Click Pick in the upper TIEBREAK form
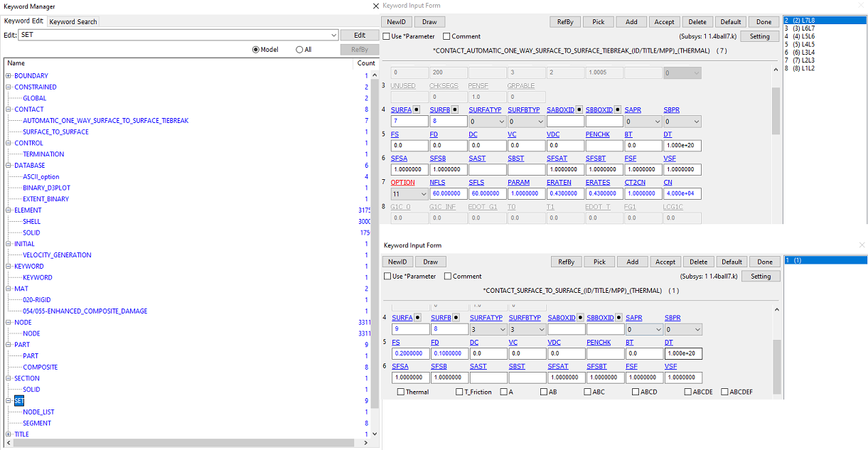Viewport: 868px width, 450px height. [599, 22]
